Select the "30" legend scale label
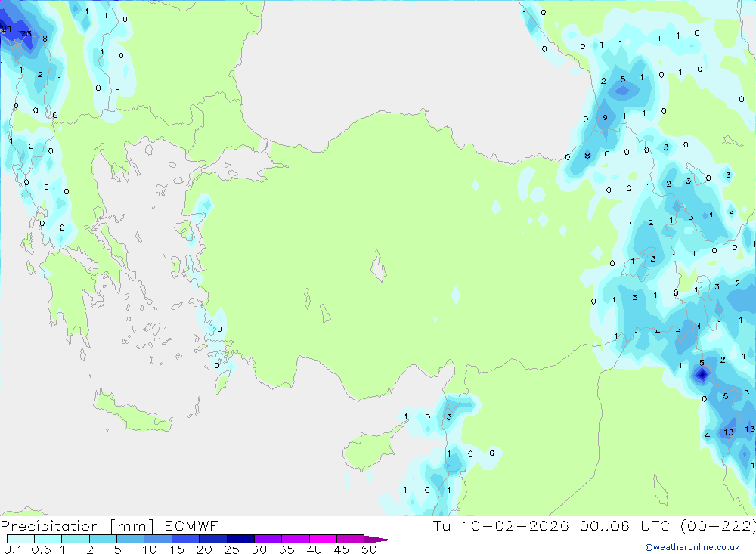 tap(259, 549)
